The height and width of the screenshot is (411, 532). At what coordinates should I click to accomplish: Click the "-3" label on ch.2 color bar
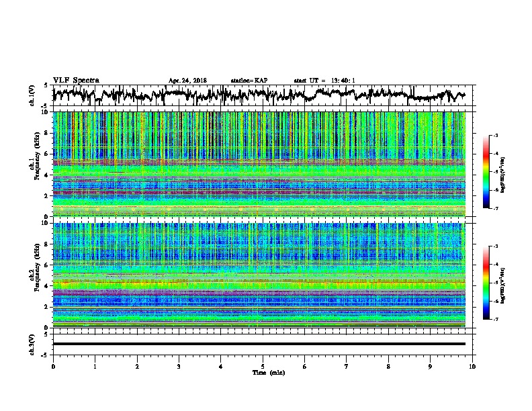coord(495,246)
